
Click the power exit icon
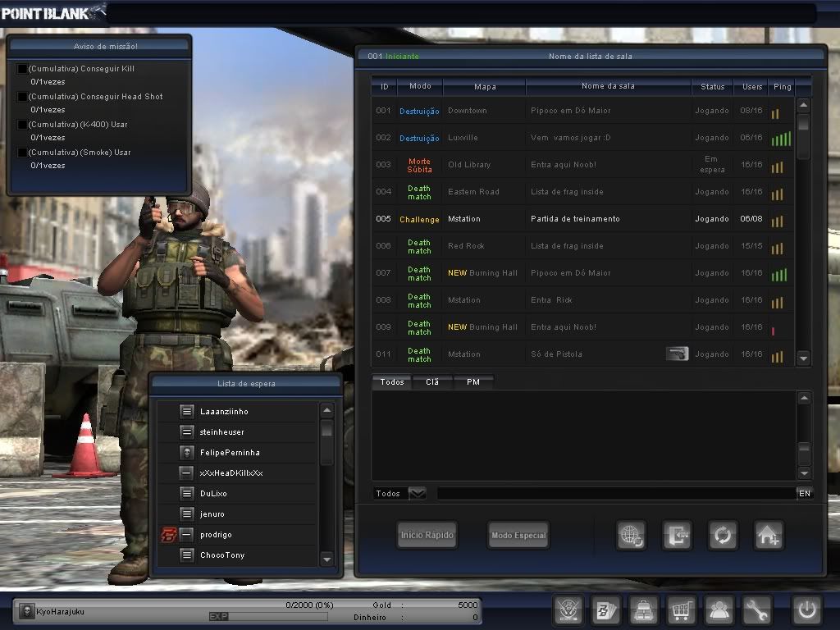coord(807,610)
